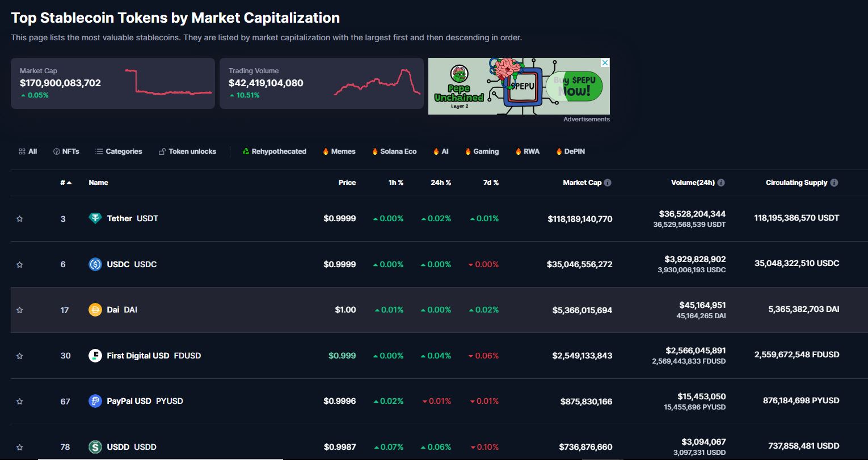
Task: Click the Market Cap sparkline chart
Action: tap(168, 82)
